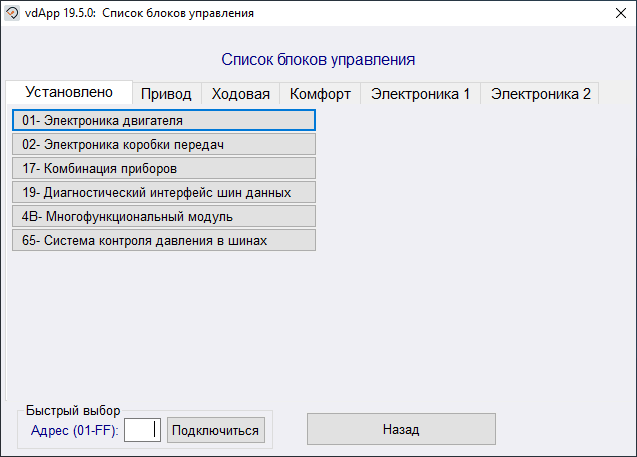Switch to the Установлено tab

point(69,92)
